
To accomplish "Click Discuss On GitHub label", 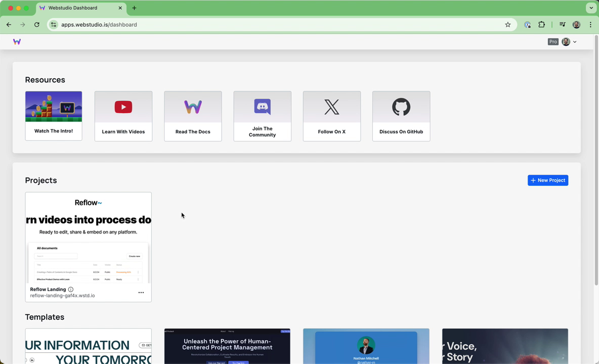I will coord(401,131).
